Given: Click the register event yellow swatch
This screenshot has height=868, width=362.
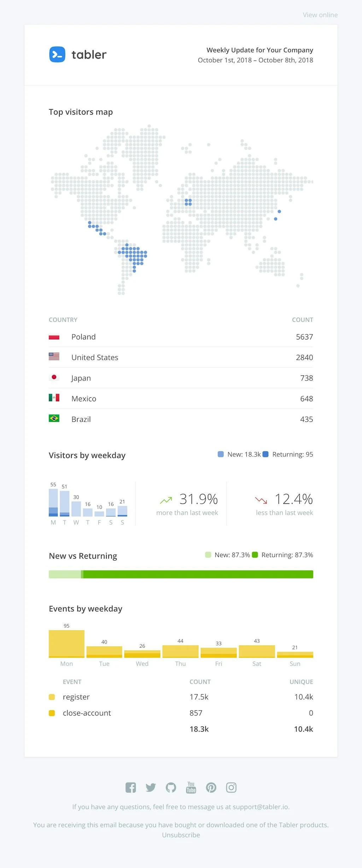Looking at the screenshot, I should coord(52,697).
